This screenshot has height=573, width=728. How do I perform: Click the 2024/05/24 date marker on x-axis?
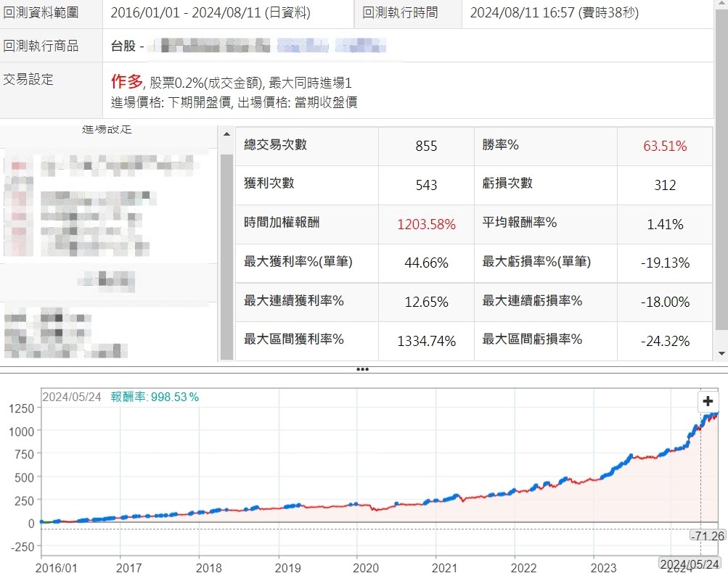689,563
